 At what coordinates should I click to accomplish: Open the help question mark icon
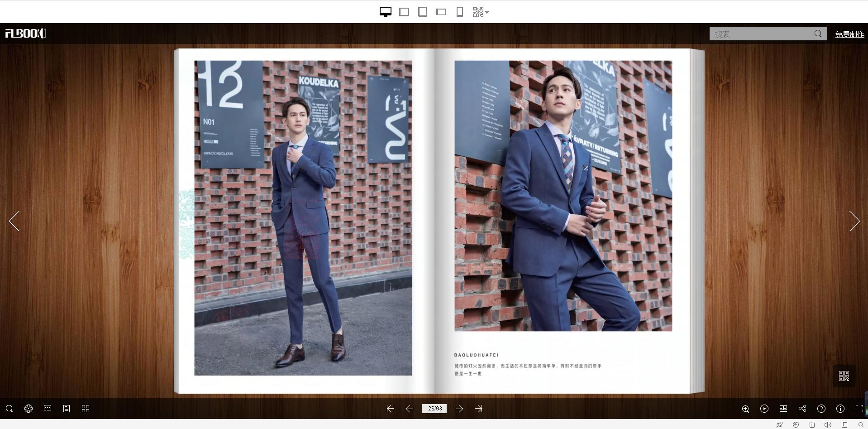[821, 409]
